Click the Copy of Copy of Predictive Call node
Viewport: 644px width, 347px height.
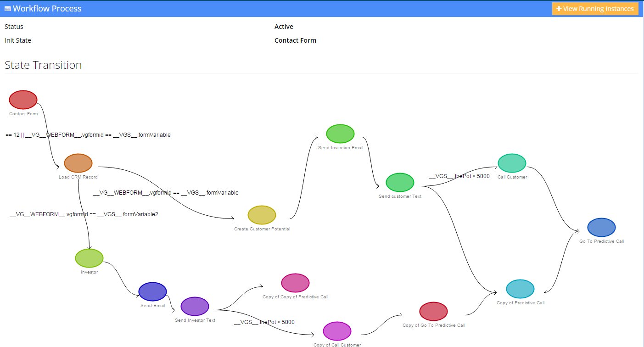295,283
